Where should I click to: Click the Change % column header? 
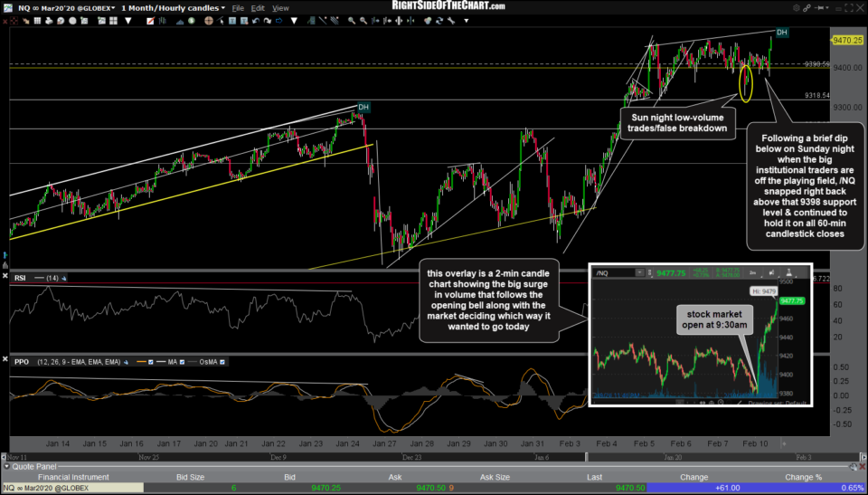[x=803, y=477]
